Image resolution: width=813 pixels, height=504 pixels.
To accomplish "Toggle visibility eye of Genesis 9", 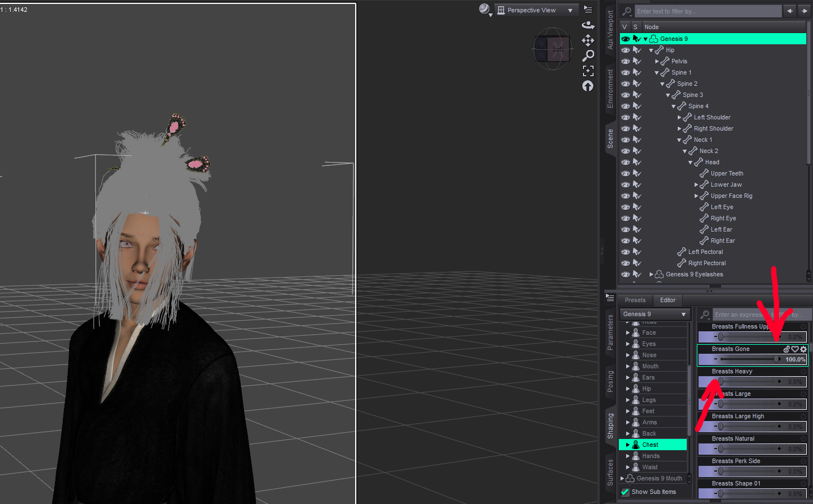I will tap(626, 39).
